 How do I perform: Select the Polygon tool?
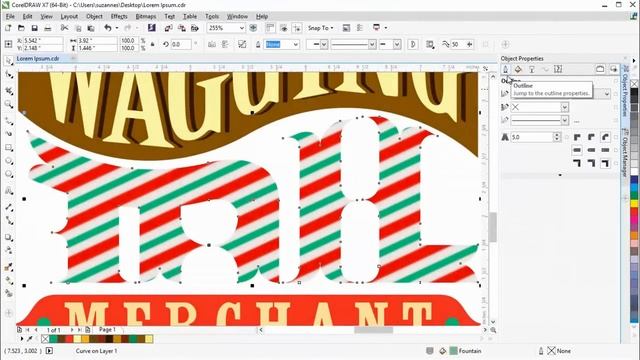9,174
